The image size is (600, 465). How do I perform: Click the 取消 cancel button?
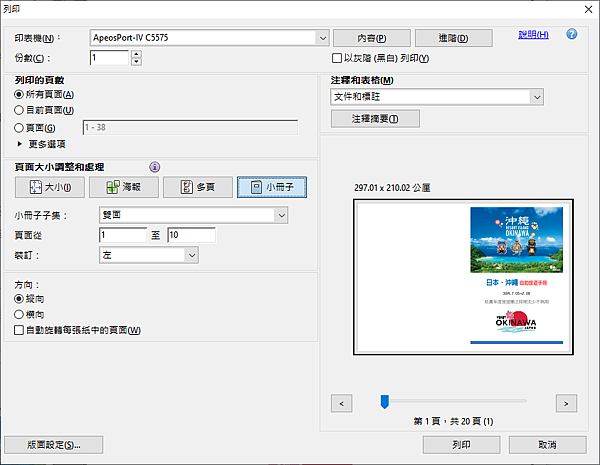click(548, 445)
